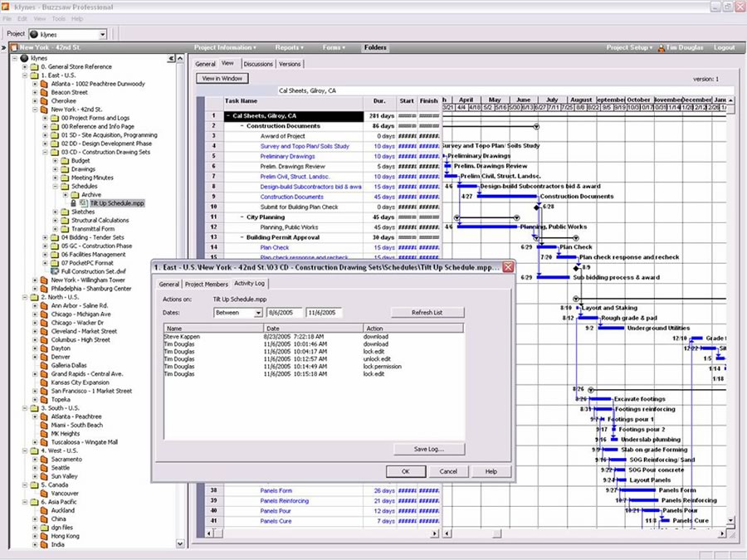The image size is (747, 560).
Task: Click the start date field 8/6/2005
Action: [x=285, y=313]
